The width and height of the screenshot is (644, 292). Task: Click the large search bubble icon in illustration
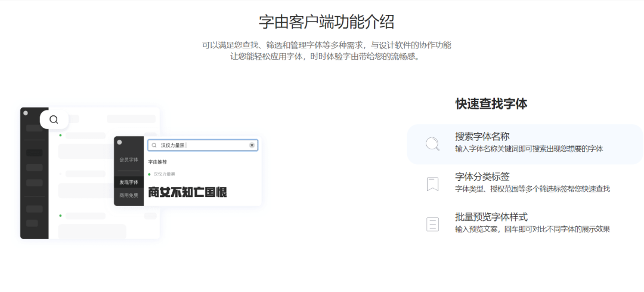(54, 119)
